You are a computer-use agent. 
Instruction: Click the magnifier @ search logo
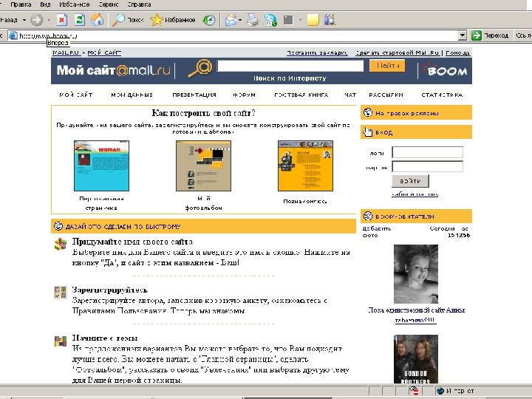tap(200, 69)
